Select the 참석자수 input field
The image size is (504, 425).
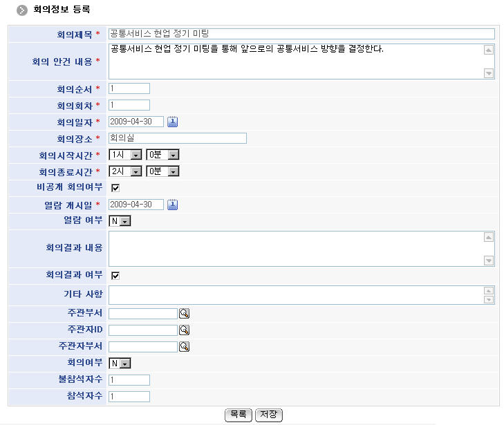(x=129, y=397)
